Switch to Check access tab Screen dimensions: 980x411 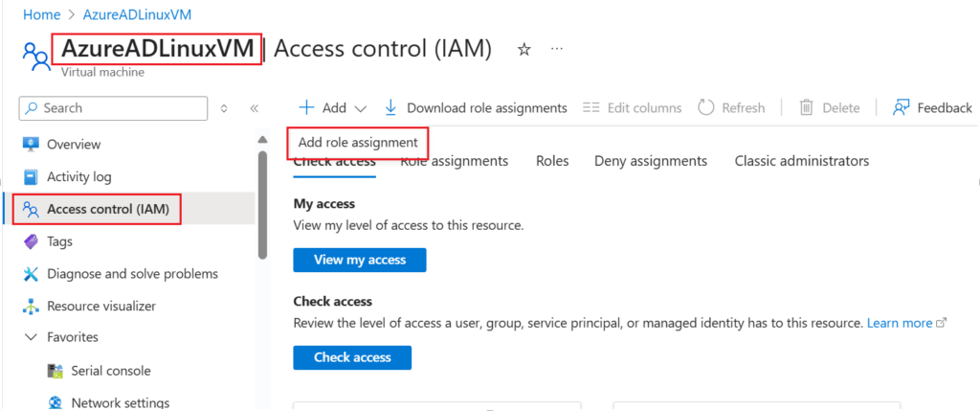(334, 161)
